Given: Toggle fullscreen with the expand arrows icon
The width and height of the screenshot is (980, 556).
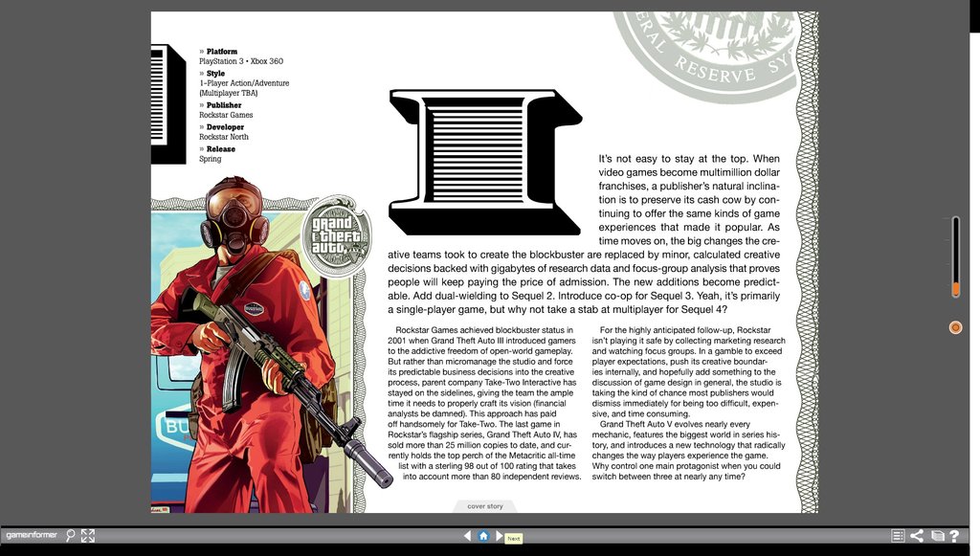Looking at the screenshot, I should pyautogui.click(x=88, y=536).
